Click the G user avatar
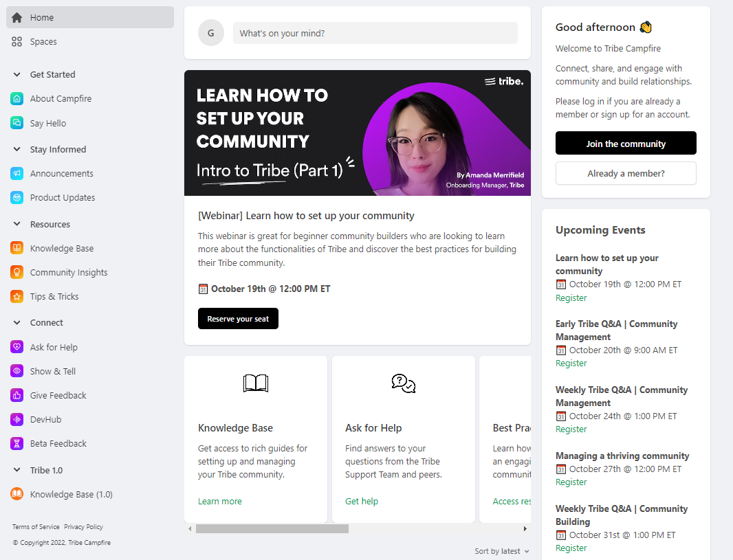This screenshot has height=560, width=733. (211, 33)
